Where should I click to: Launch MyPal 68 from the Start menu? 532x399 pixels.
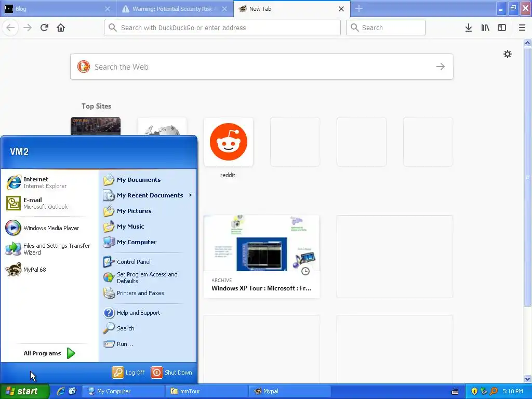coord(49,270)
